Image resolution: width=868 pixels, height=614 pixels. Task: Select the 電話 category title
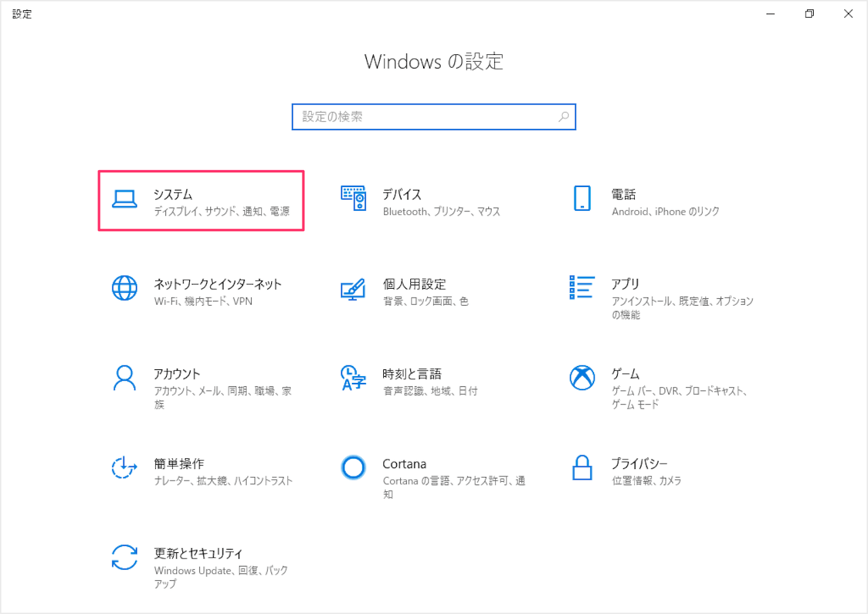(624, 195)
